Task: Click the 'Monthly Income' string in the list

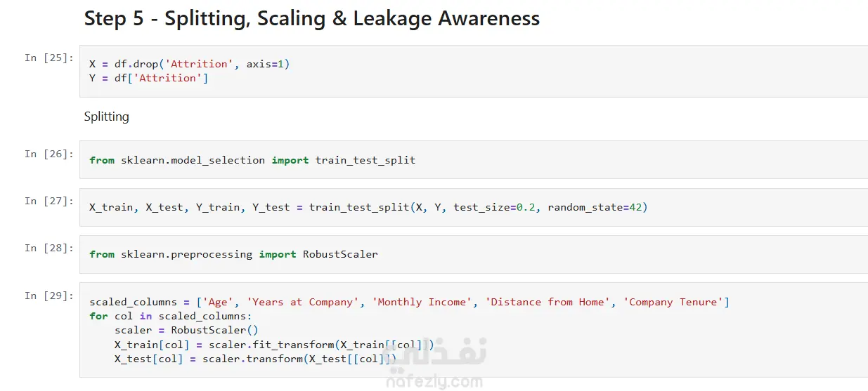Action: (422, 302)
